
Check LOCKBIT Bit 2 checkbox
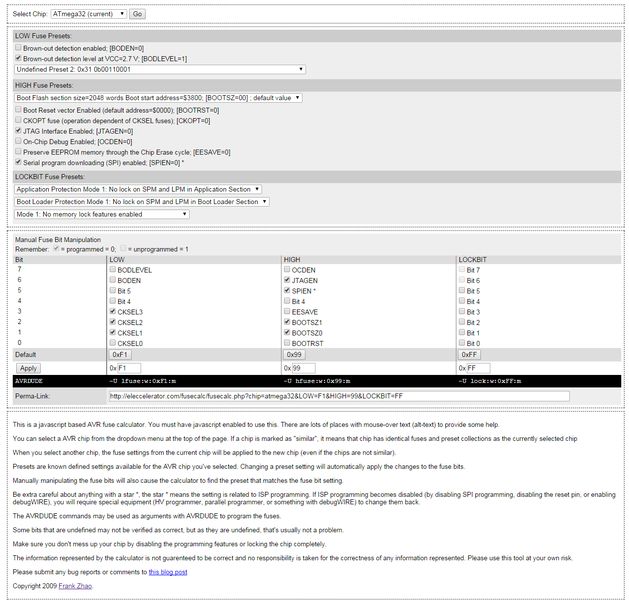462,322
